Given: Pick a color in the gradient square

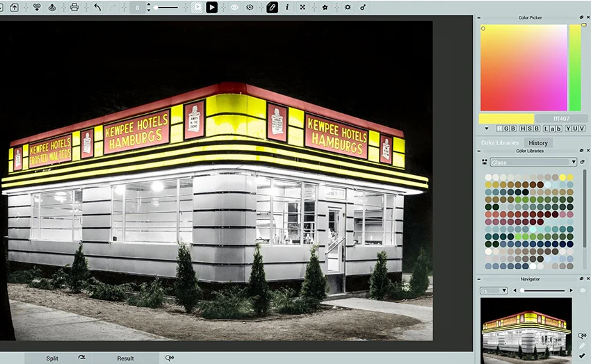Looking at the screenshot, I should tap(524, 68).
